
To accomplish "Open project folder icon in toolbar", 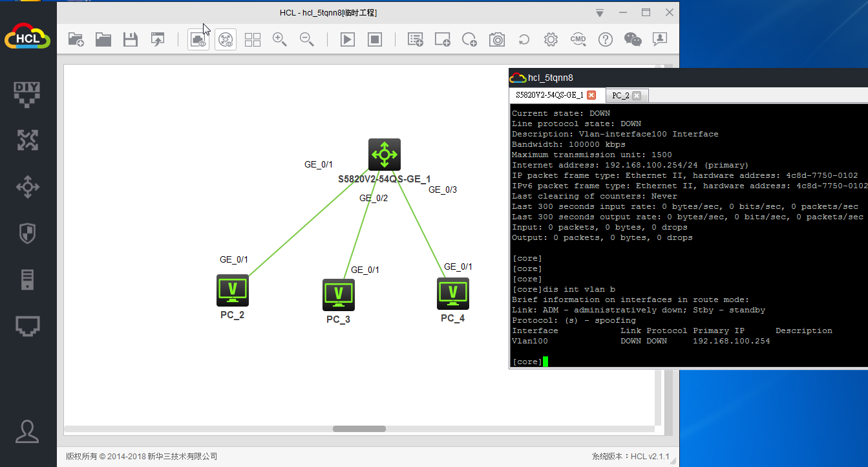I will [103, 39].
